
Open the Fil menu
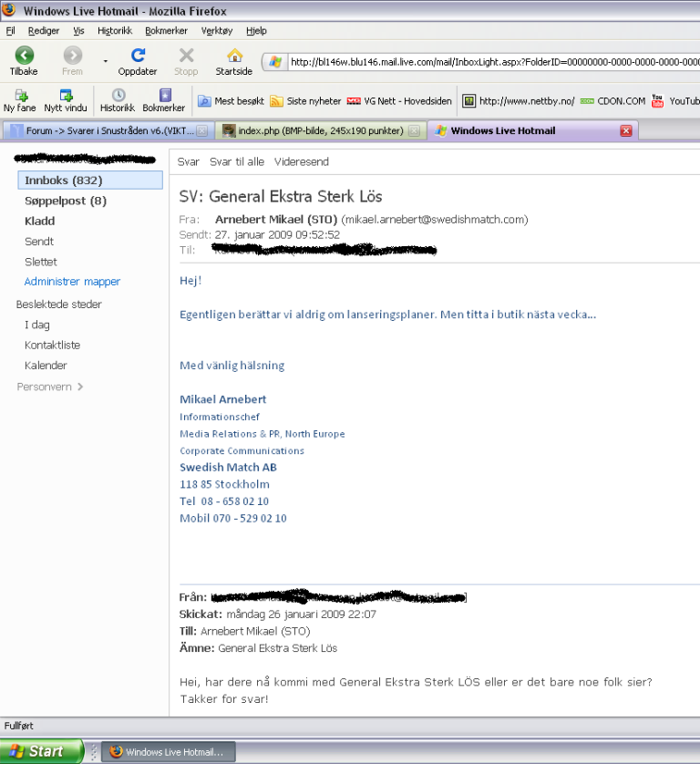coord(10,31)
